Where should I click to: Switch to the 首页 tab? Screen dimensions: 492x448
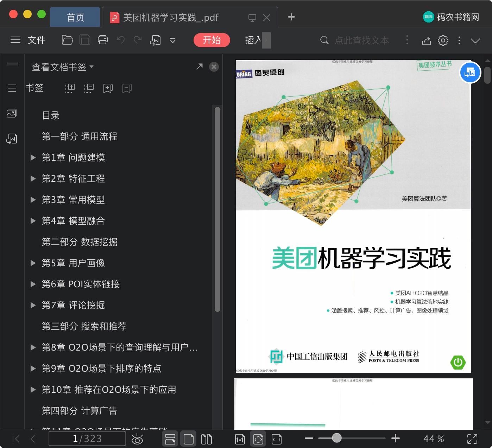[75, 17]
